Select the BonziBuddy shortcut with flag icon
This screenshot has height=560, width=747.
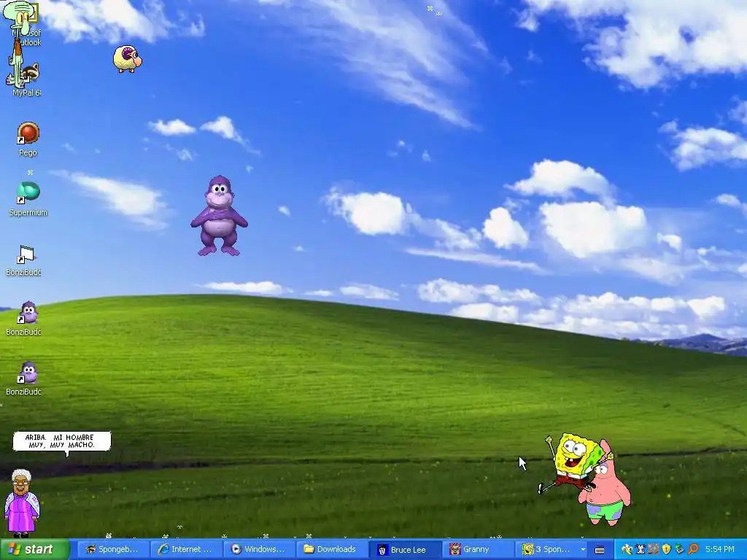click(x=24, y=260)
